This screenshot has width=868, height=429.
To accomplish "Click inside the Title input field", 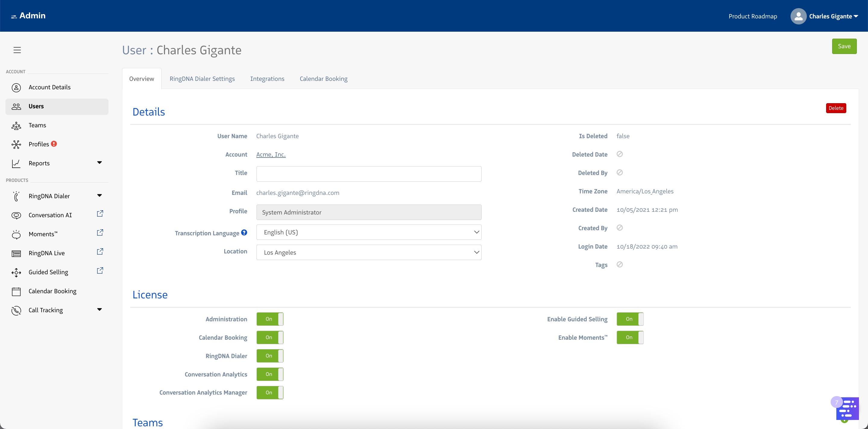I will (369, 174).
